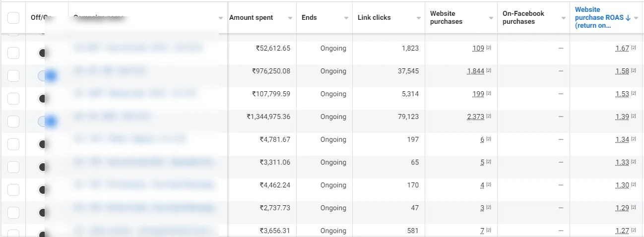Click the descending sort arrow in ROAS header
The width and height of the screenshot is (644, 237).
coord(628,18)
